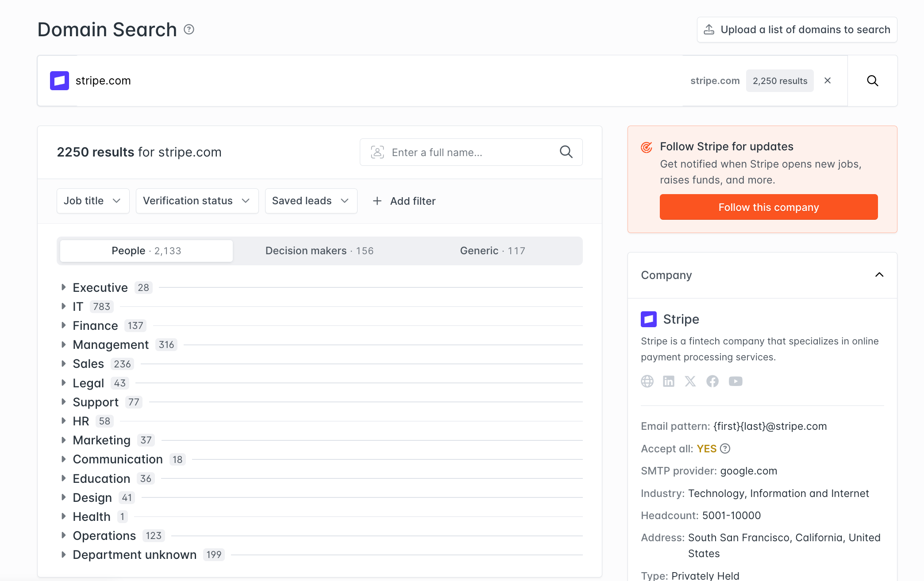Open Stripe's X (Twitter) profile icon
The image size is (924, 581).
pyautogui.click(x=690, y=381)
